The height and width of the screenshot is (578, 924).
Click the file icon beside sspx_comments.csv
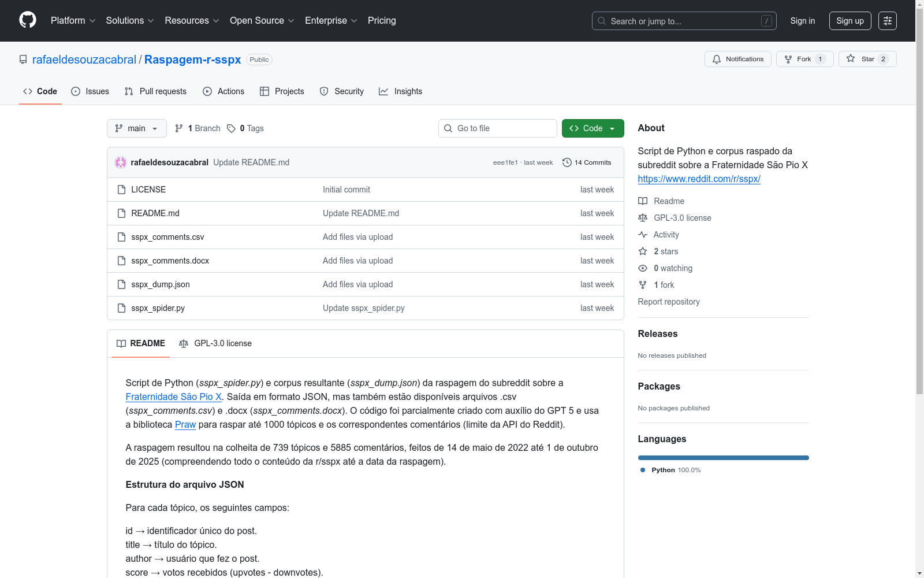coord(121,237)
